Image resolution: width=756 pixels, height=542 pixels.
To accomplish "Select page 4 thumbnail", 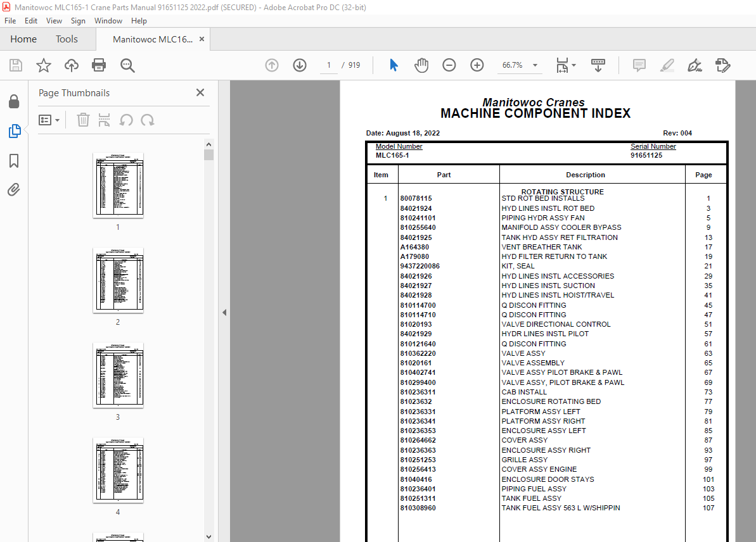I will pos(118,470).
